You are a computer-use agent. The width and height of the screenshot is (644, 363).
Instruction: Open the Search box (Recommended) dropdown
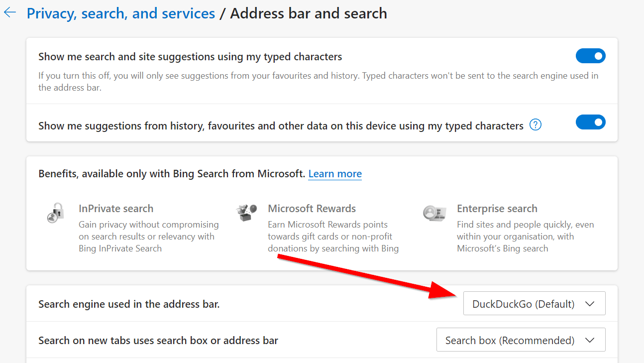(x=521, y=340)
